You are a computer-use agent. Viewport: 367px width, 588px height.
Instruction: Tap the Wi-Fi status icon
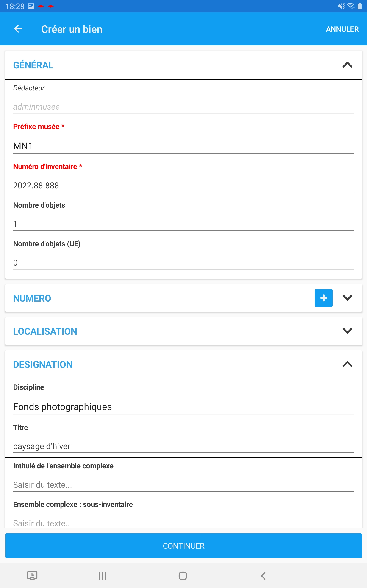click(x=350, y=6)
